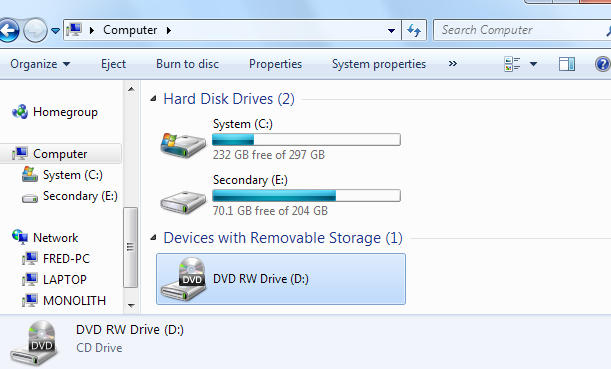Open the address bar history dropdown

[x=392, y=30]
